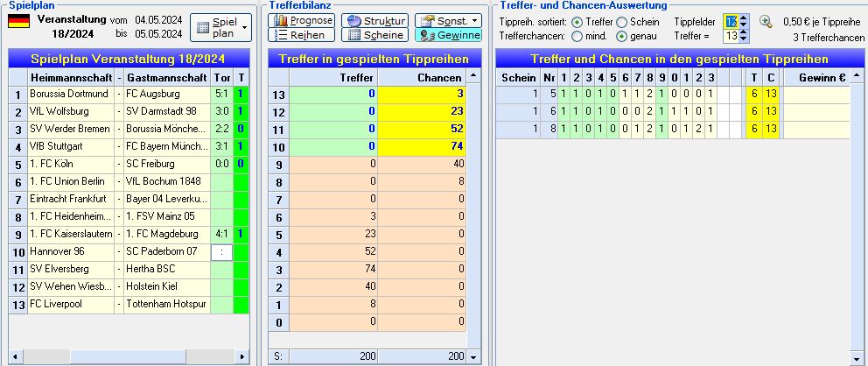Click Trefferbilanz scrollbar up arrow

point(472,74)
